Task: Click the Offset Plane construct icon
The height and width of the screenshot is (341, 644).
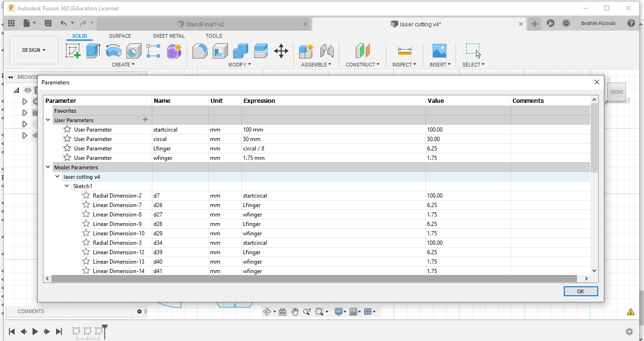Action: 362,50
